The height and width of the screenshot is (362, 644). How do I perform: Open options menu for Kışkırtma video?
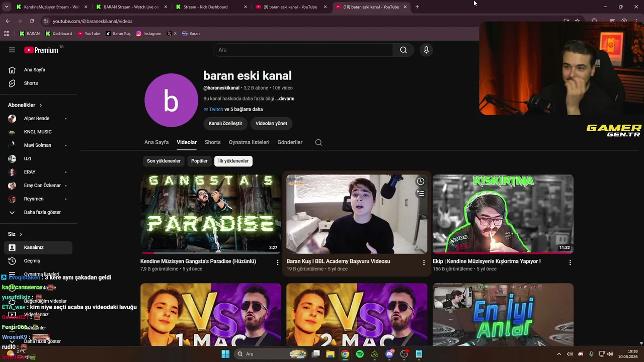pos(570,262)
